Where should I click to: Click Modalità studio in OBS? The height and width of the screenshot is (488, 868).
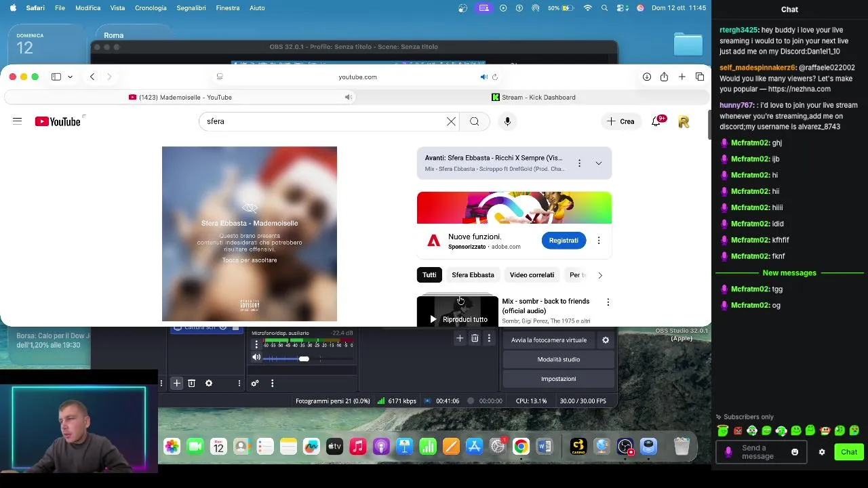click(x=559, y=359)
